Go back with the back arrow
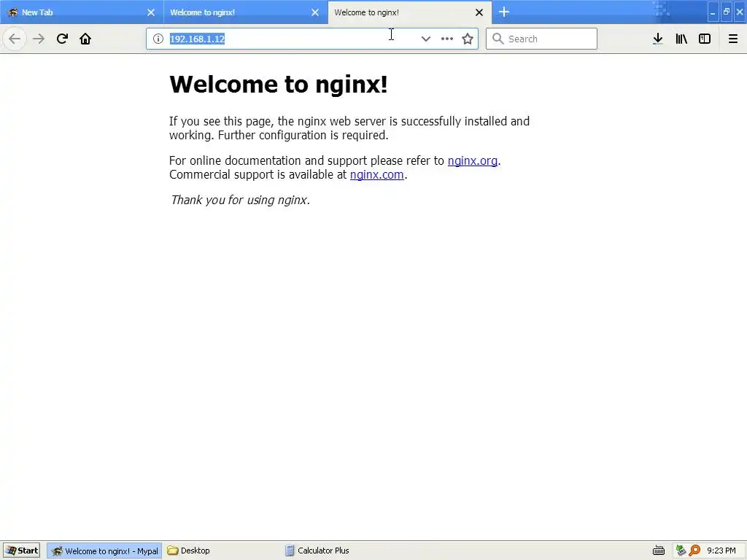This screenshot has width=747, height=560. pyautogui.click(x=15, y=39)
